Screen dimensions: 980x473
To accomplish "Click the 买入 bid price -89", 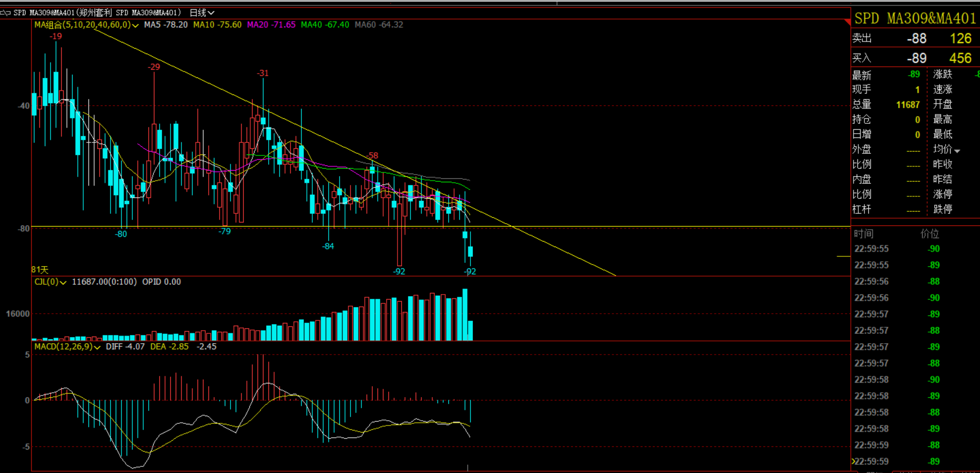I will (x=916, y=58).
